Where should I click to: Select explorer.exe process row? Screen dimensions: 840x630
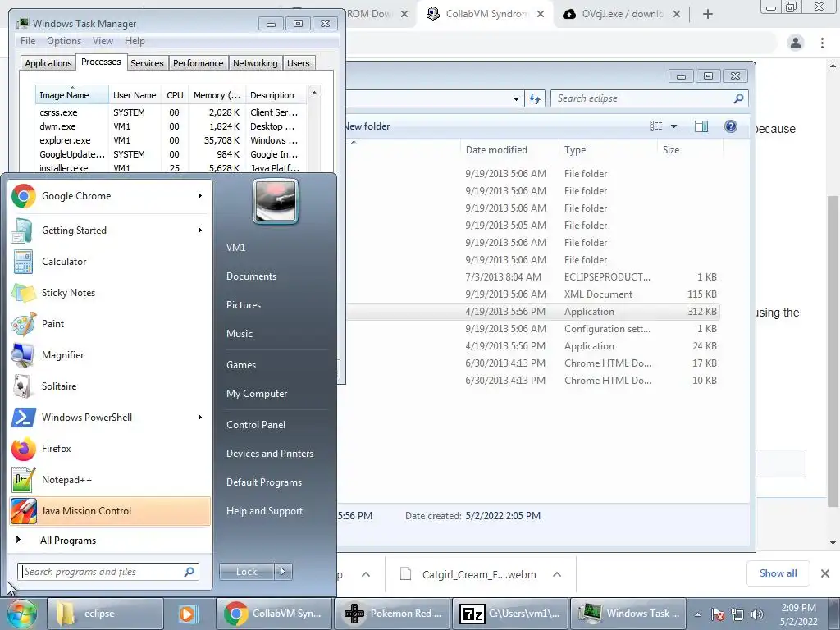[171, 140]
